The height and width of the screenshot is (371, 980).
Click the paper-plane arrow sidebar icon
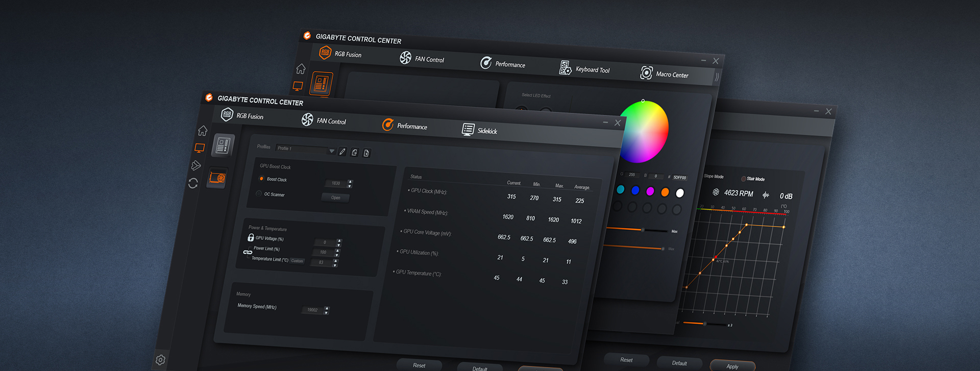tap(196, 165)
